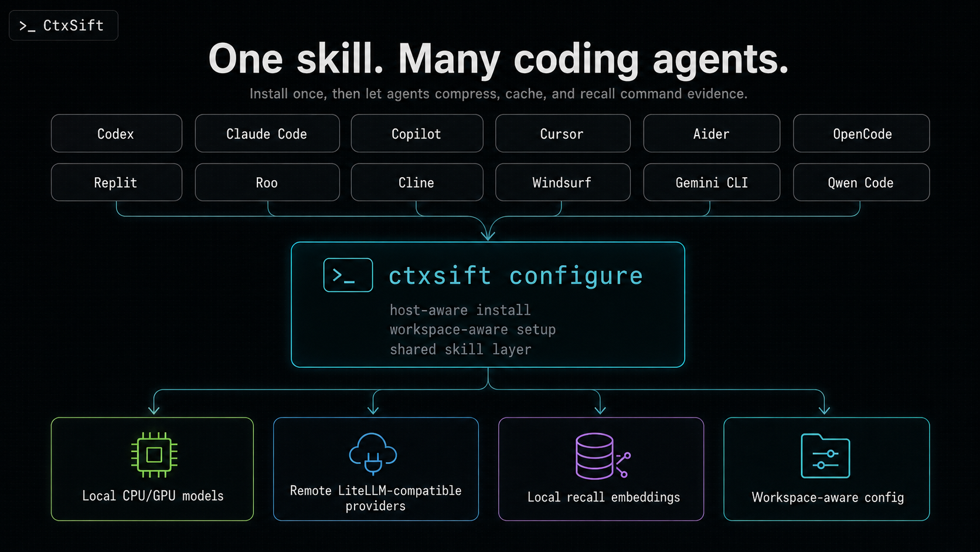This screenshot has height=552, width=980.
Task: Choose the Qwen Code agent box
Action: [x=862, y=182]
